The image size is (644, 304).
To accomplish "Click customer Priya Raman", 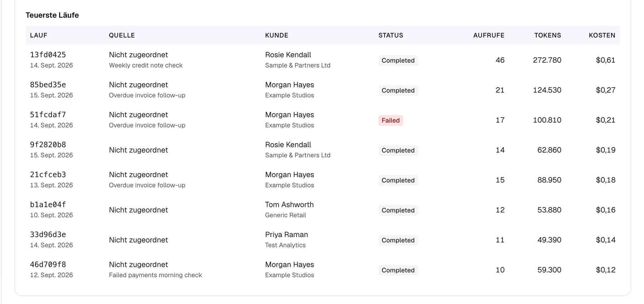I will pyautogui.click(x=286, y=235).
